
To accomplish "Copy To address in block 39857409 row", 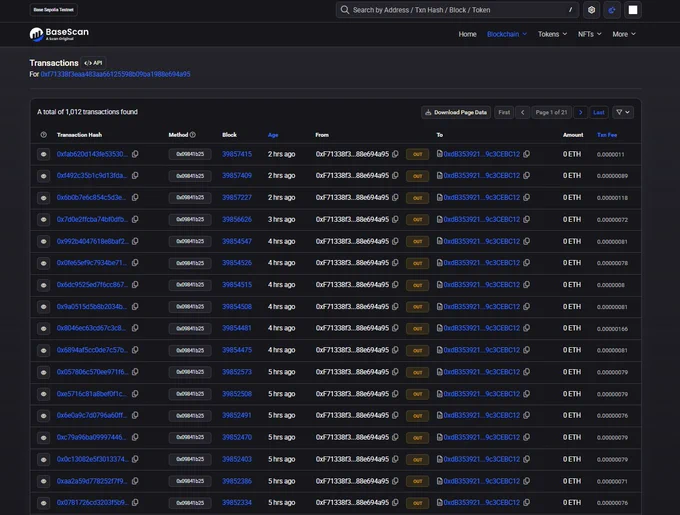I will (526, 176).
